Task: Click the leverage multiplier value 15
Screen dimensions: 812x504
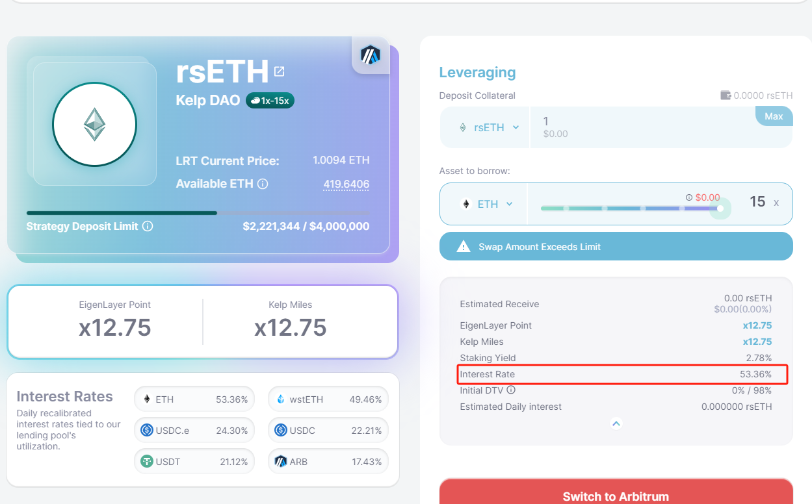Action: (x=757, y=202)
